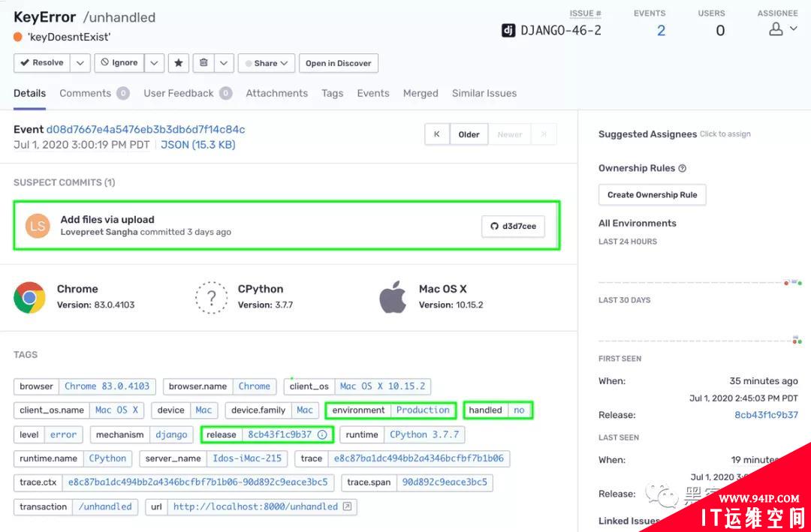Click the Ownership Rules help icon

[x=682, y=169]
